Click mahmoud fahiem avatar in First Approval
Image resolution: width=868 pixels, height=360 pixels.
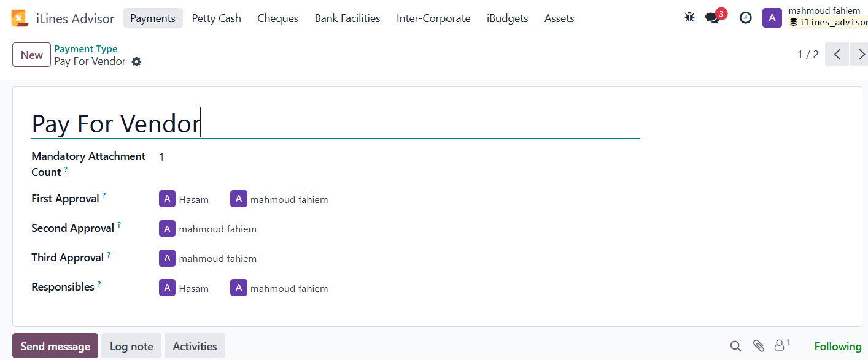coord(239,199)
